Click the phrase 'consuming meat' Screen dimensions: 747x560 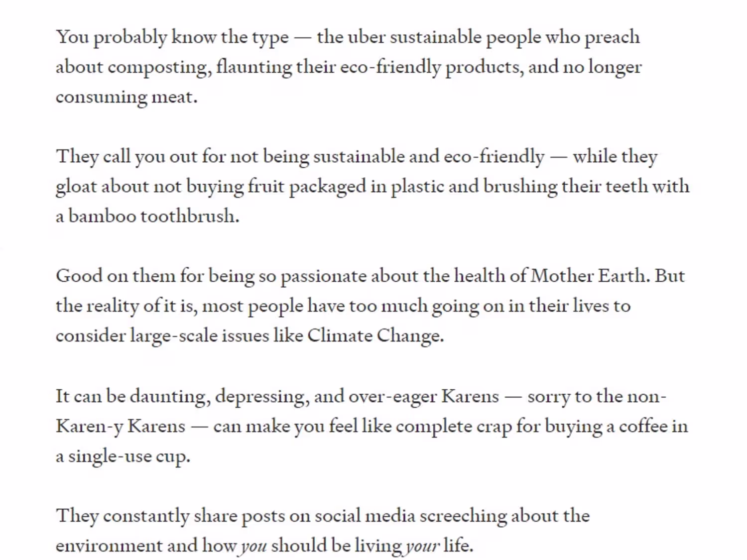click(126, 97)
